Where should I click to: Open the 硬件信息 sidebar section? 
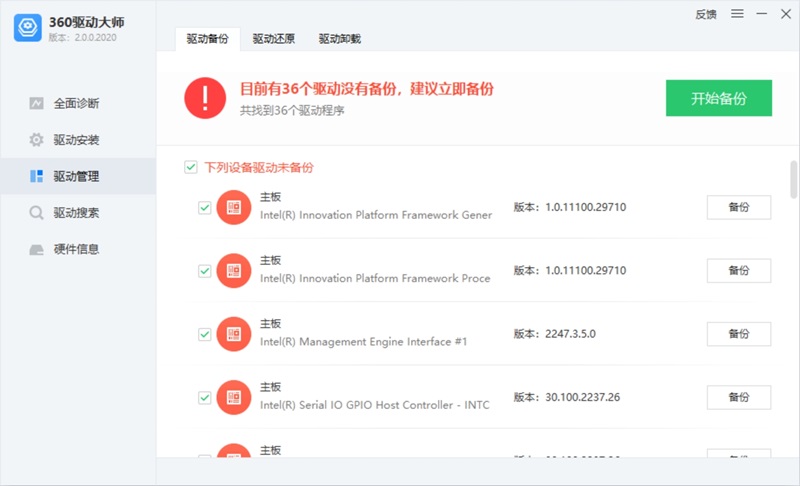[x=78, y=249]
